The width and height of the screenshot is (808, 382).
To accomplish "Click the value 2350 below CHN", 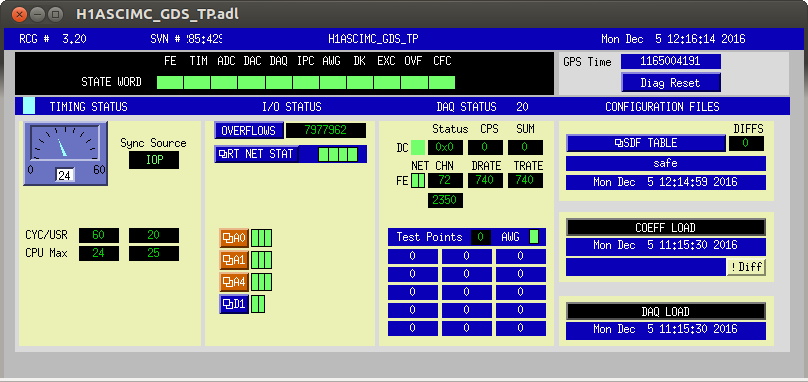I will (445, 201).
